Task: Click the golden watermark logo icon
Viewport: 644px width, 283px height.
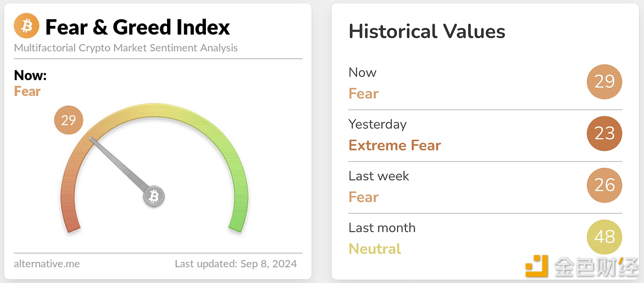Action: pos(537,266)
